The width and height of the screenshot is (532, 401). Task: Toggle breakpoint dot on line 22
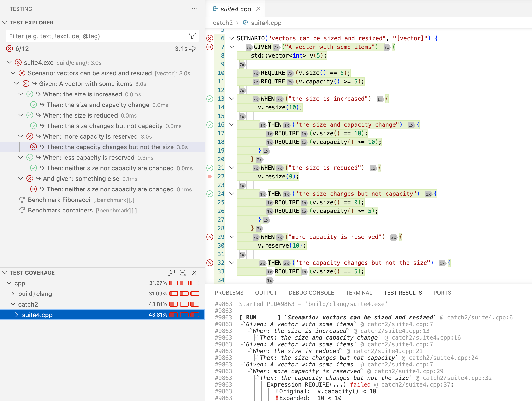point(210,176)
